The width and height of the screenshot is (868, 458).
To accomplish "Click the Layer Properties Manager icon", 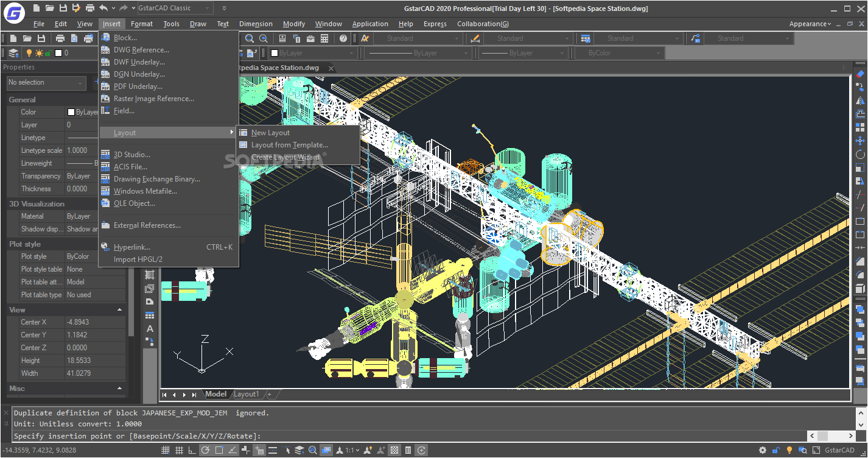I will click(x=13, y=53).
